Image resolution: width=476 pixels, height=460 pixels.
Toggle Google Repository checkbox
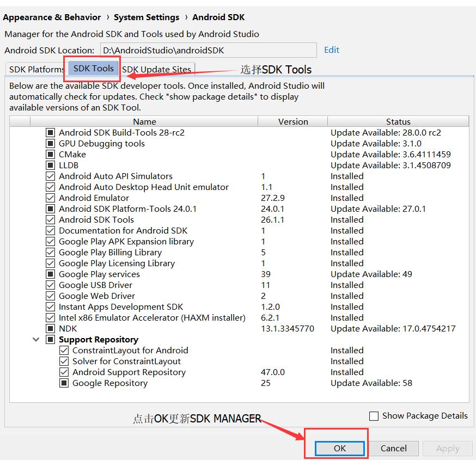point(64,384)
